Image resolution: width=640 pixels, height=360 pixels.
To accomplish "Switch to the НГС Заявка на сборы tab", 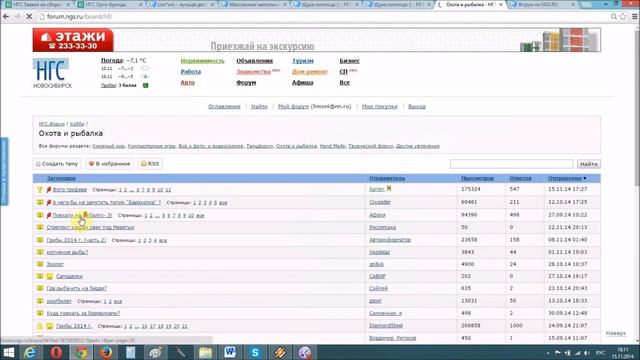I will click(x=38, y=4).
